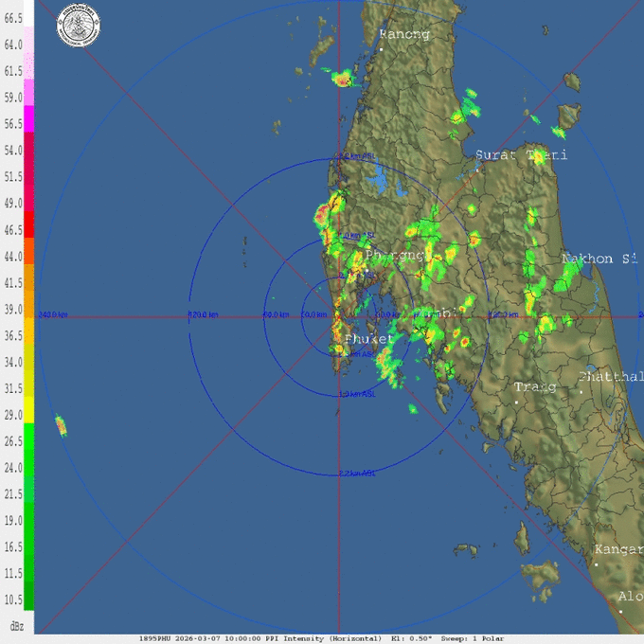Click the storm cell near Ranong coast
This screenshot has height=644, width=644.
tap(342, 80)
